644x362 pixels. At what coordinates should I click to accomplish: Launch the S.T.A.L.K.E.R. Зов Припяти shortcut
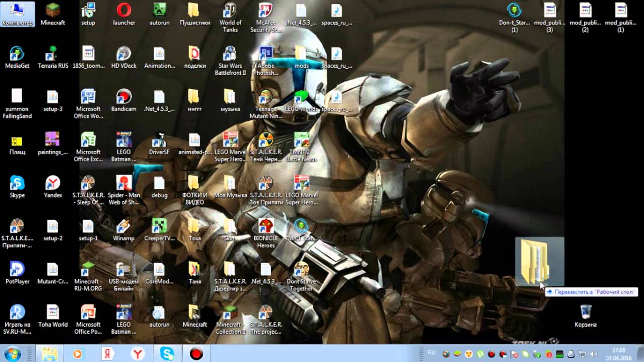266,191
